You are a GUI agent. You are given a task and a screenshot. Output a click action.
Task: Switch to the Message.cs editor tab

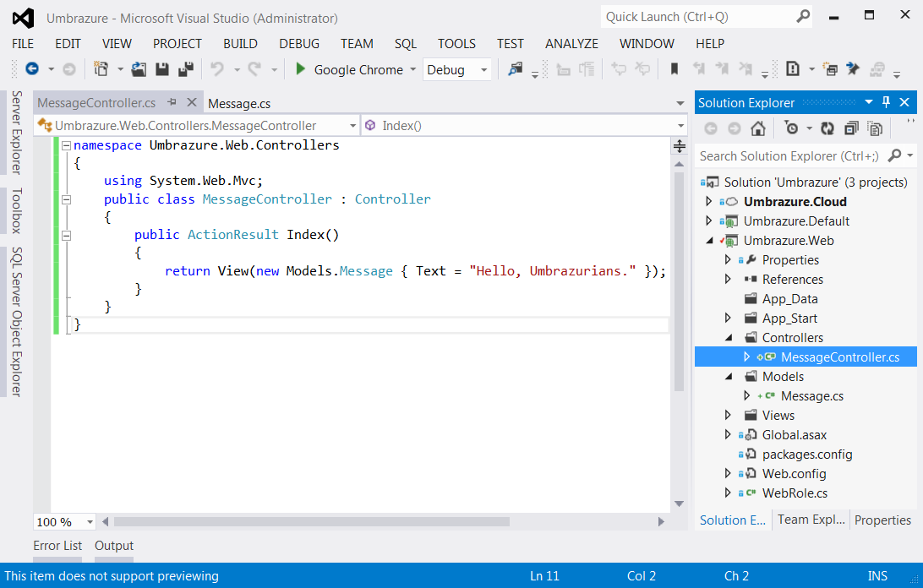[239, 103]
